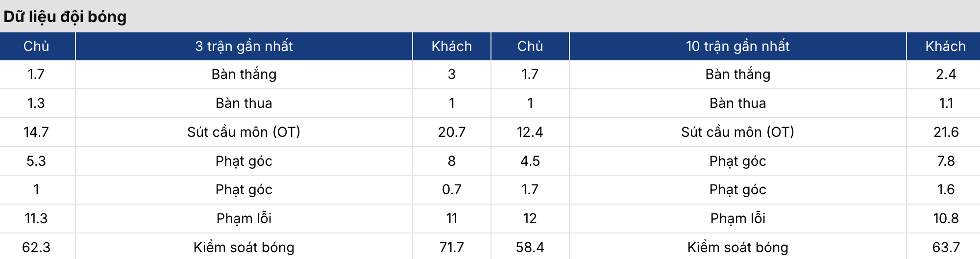Select the goals conceded value 1.1
Screen dimensions: 980x259
pyautogui.click(x=946, y=103)
